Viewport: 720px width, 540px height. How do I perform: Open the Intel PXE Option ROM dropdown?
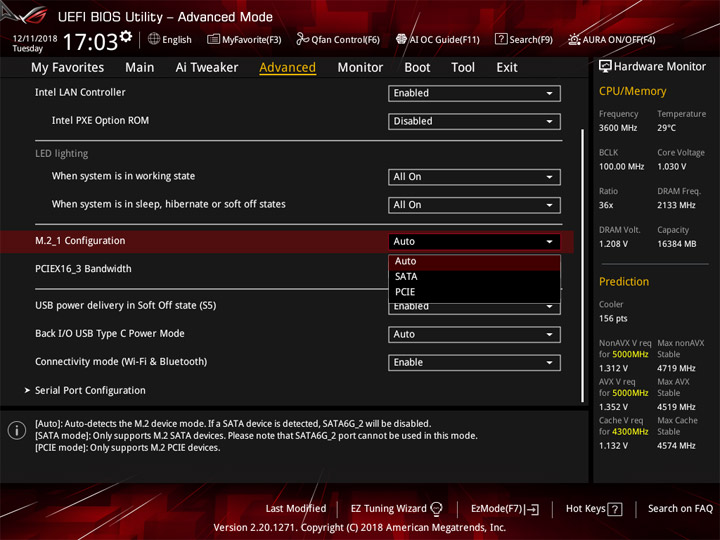point(474,121)
